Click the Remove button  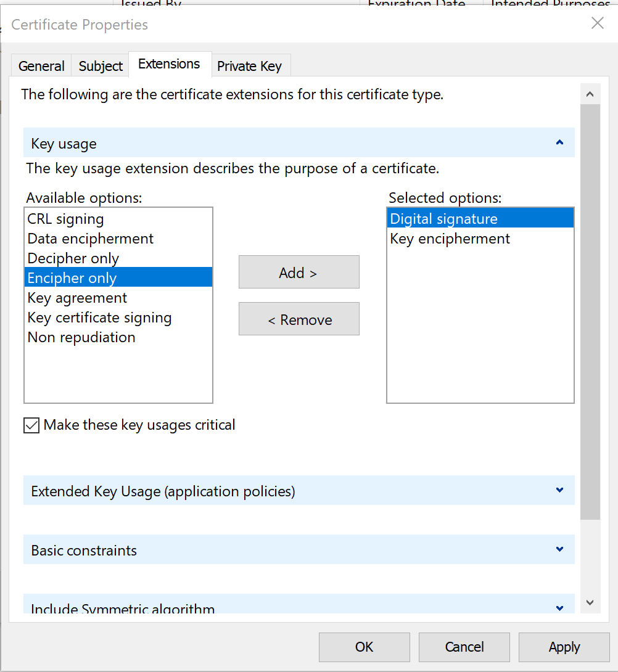click(x=299, y=319)
